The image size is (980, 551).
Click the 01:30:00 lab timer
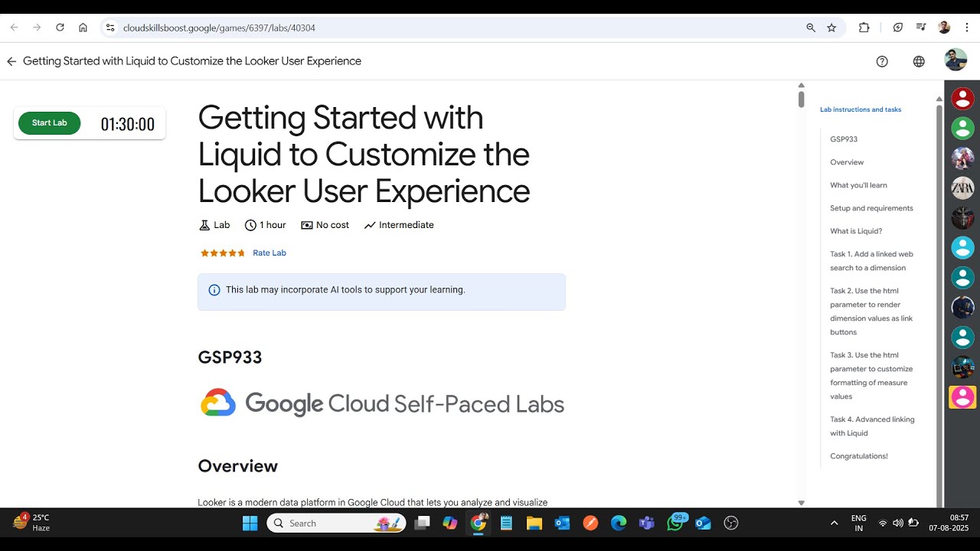point(128,124)
